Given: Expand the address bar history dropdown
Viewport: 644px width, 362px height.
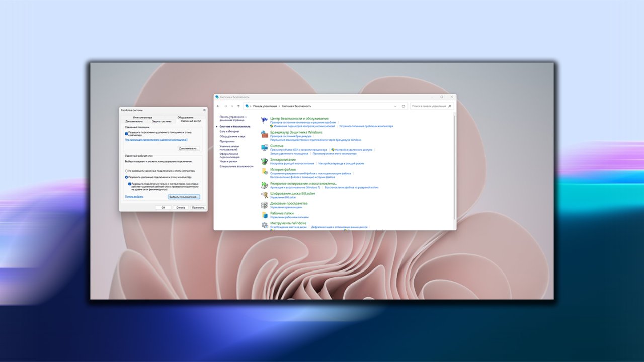Looking at the screenshot, I should click(395, 106).
